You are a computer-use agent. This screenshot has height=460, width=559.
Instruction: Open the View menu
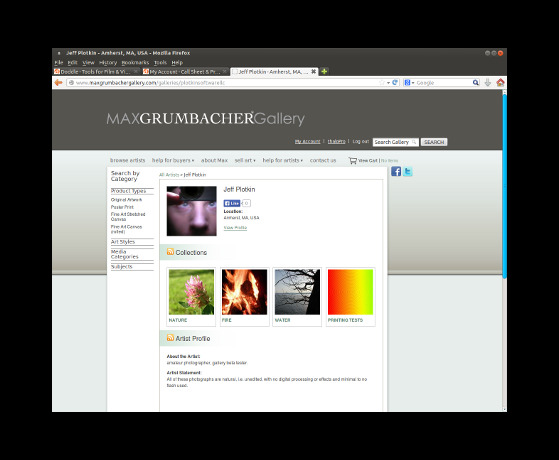click(88, 63)
